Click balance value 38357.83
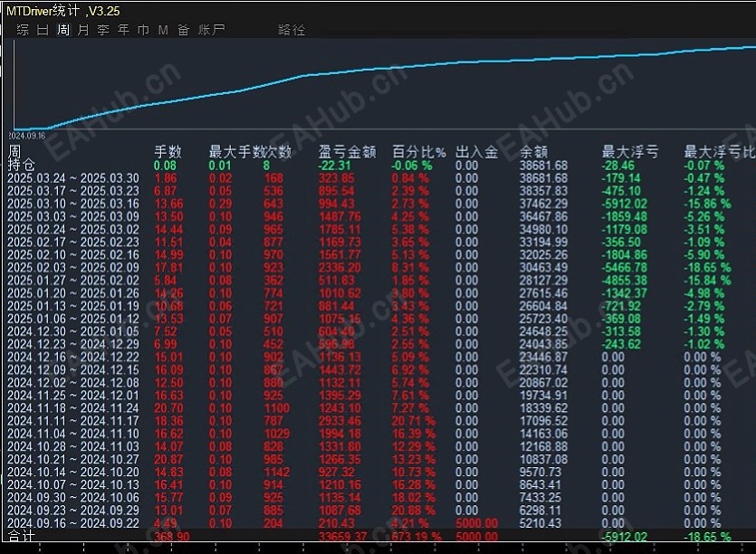This screenshot has height=554, width=756. 543,191
